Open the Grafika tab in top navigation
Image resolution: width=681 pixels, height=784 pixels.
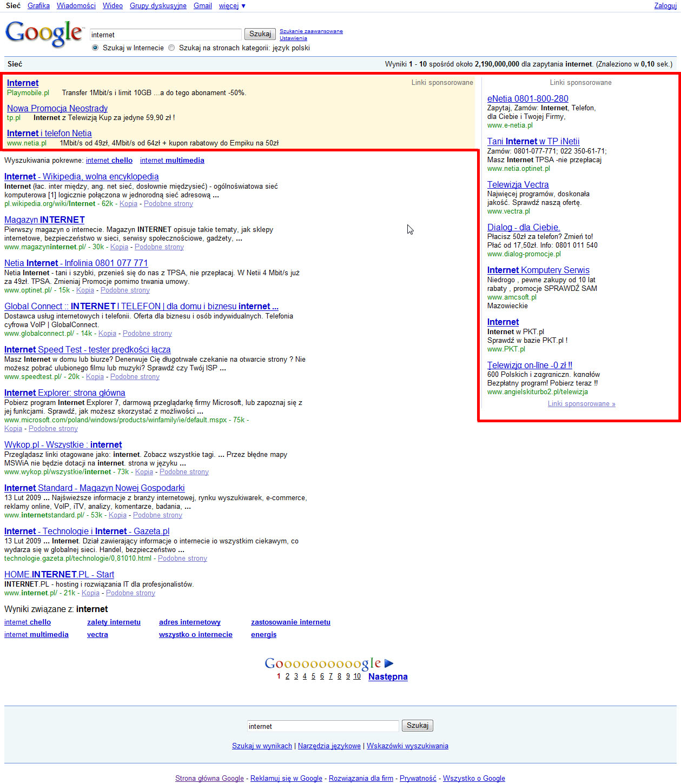point(38,5)
